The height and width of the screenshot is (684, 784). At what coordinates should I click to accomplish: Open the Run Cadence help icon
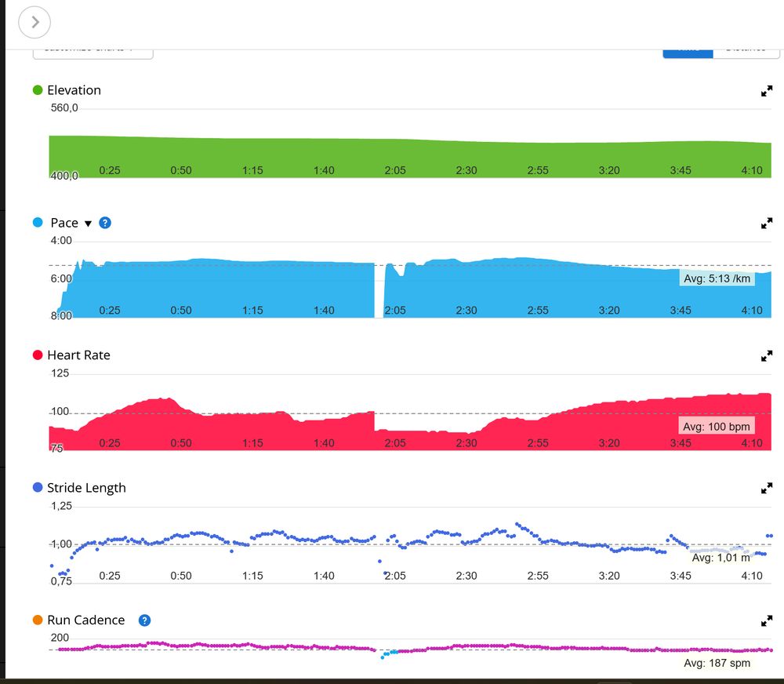144,620
